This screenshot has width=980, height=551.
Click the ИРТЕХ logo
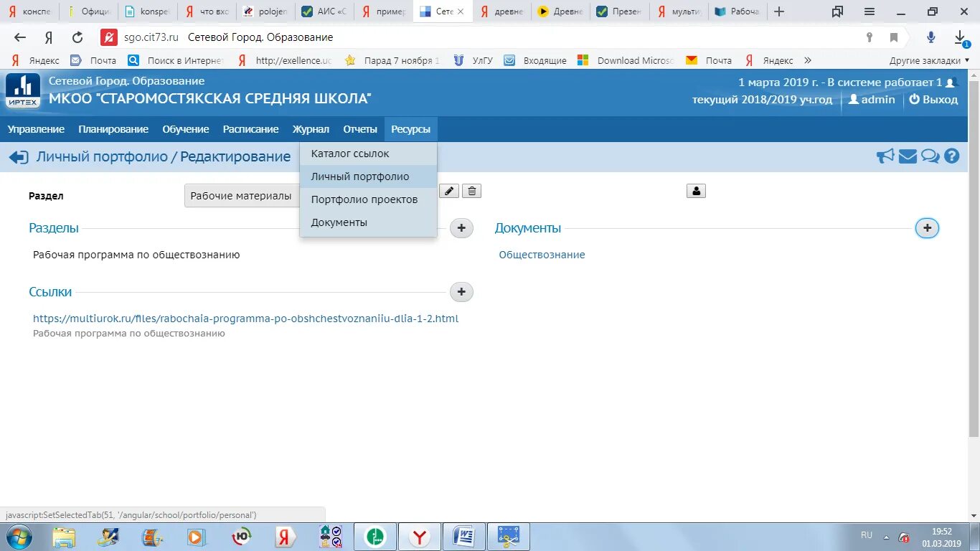[x=23, y=92]
